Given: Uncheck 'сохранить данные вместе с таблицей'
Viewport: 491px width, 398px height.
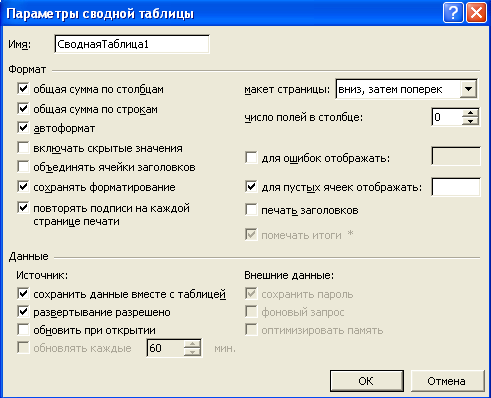Looking at the screenshot, I should click(23, 294).
